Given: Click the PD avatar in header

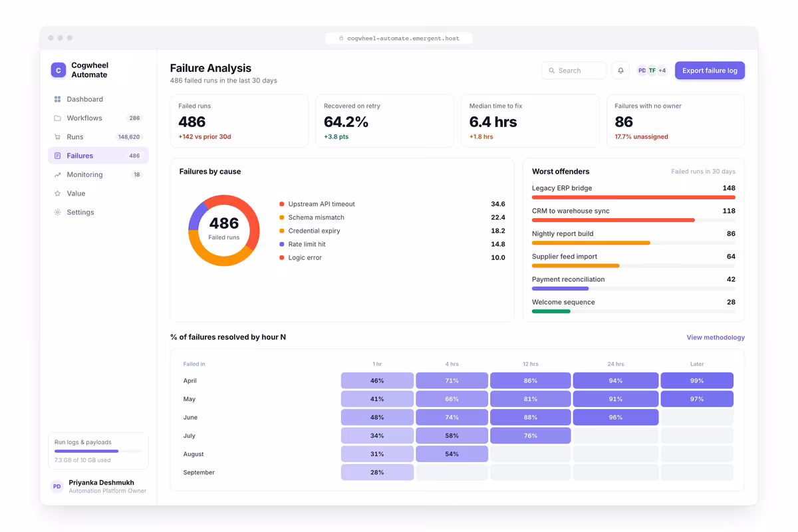Looking at the screenshot, I should point(642,70).
